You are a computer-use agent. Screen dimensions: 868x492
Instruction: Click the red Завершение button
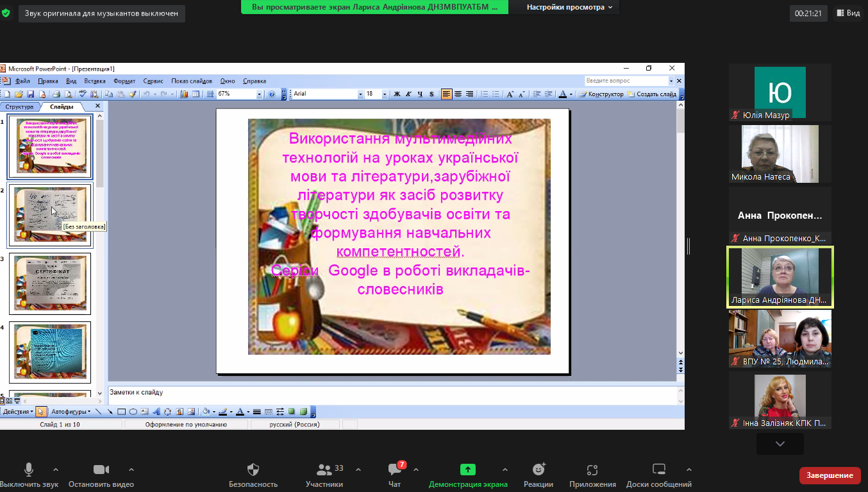[830, 475]
